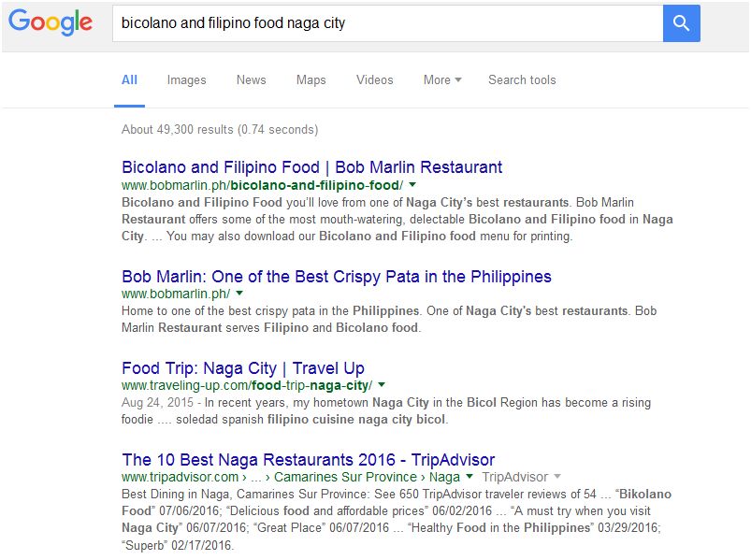
Task: Click the search query input field
Action: pos(383,23)
